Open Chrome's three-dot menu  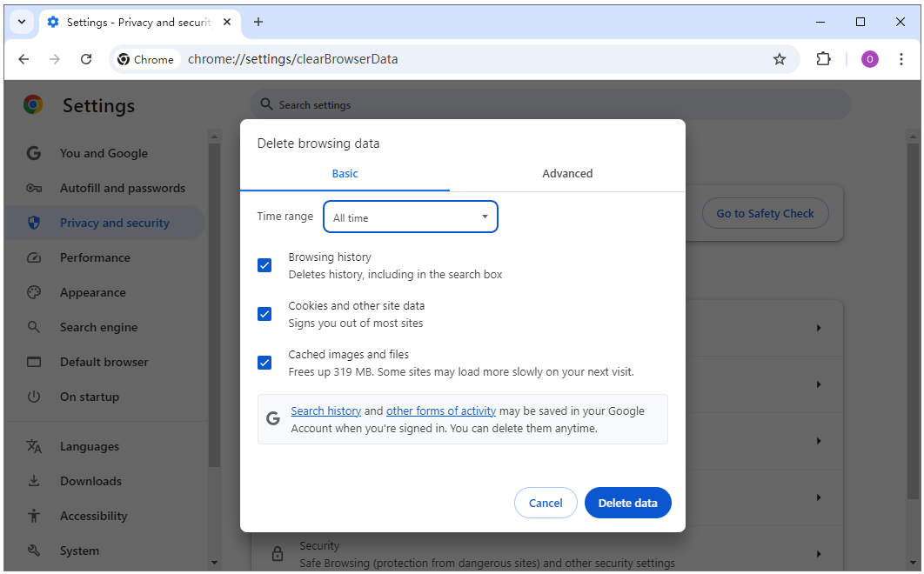(902, 59)
